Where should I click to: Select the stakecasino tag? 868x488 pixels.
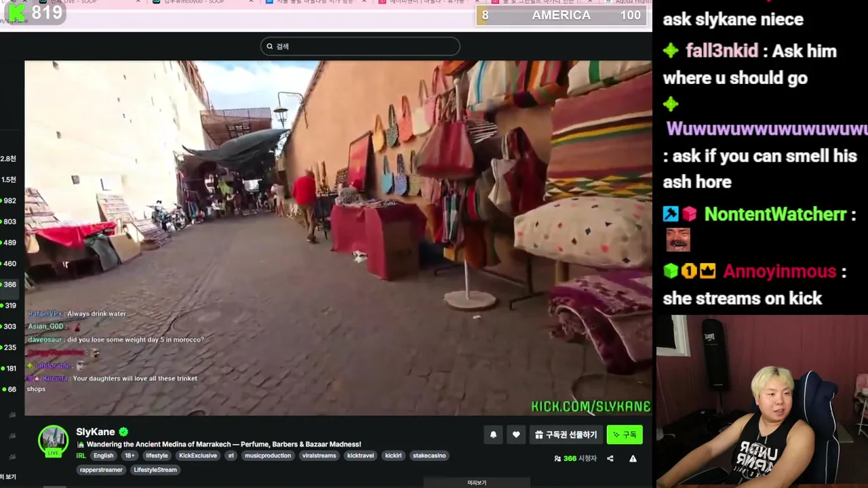(x=429, y=455)
